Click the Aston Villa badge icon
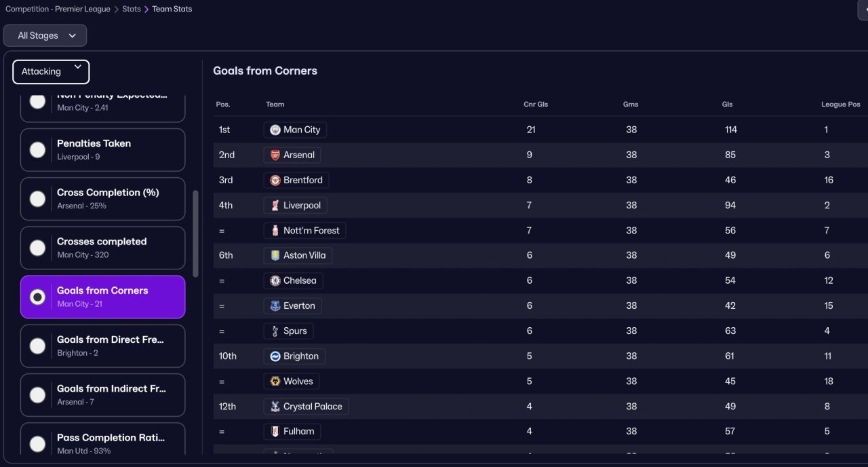This screenshot has width=868, height=467. (x=275, y=255)
